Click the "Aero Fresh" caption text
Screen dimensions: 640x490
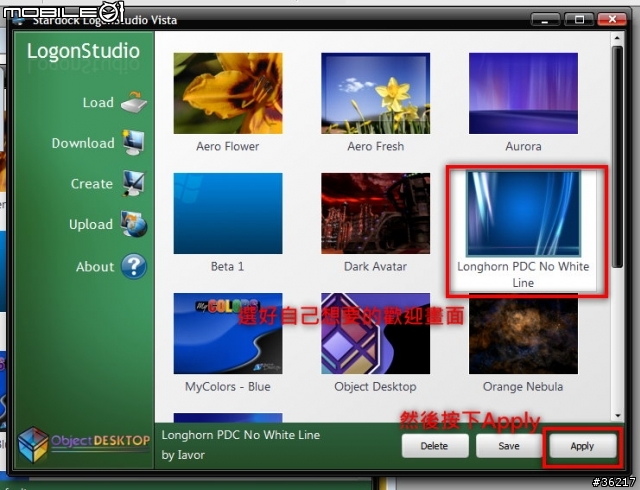(x=376, y=146)
